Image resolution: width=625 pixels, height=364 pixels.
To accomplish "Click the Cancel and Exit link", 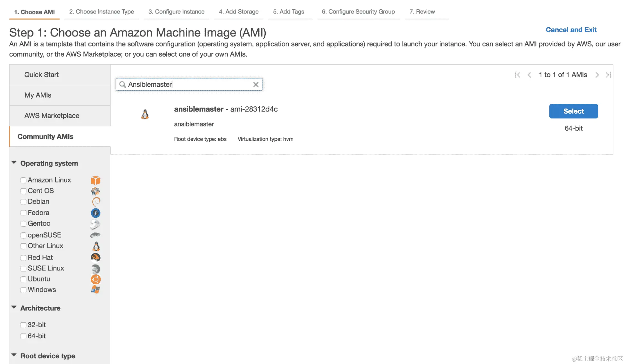I will (571, 30).
